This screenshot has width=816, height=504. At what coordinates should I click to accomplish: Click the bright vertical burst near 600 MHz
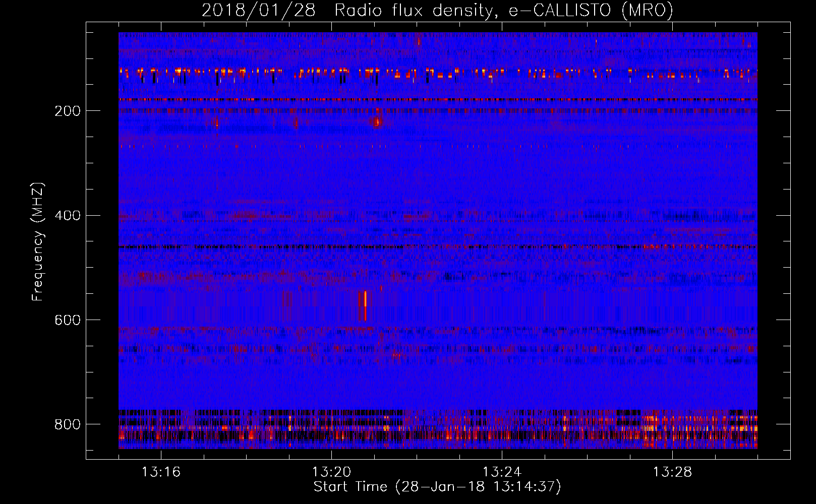(x=365, y=305)
